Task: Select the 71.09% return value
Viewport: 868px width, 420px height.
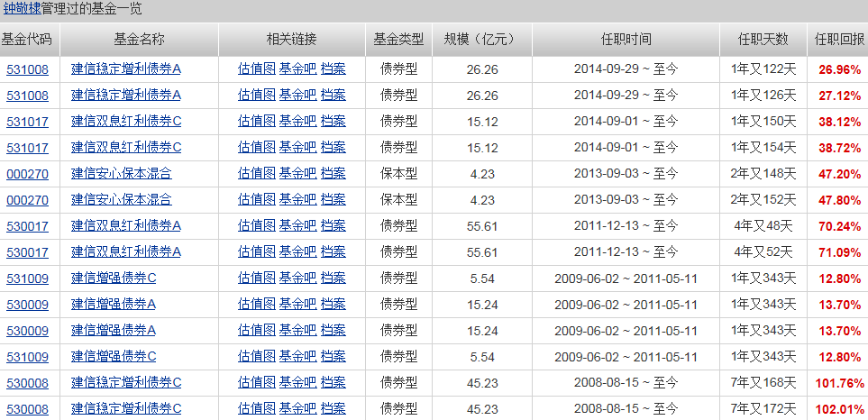Action: click(x=840, y=252)
